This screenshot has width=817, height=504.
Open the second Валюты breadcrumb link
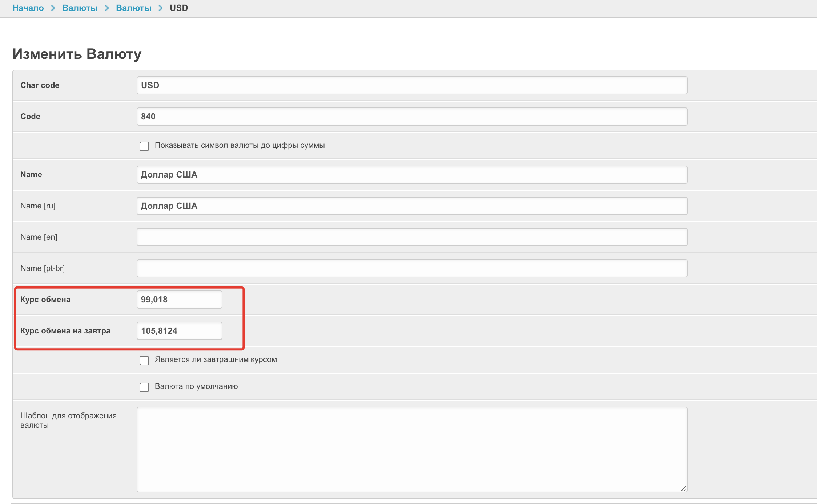133,8
